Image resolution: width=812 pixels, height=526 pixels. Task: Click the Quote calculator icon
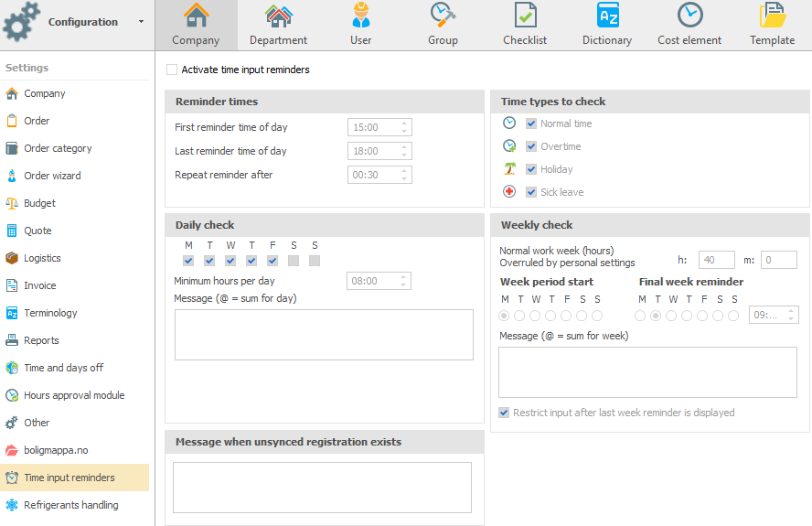coord(12,231)
